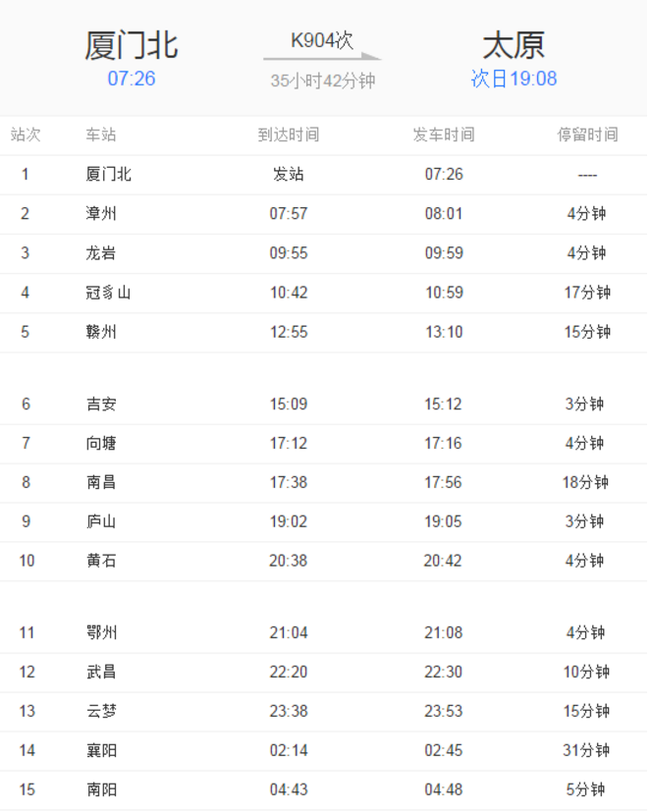Image resolution: width=652 pixels, height=812 pixels.
Task: Click the K904次 train number label
Action: coord(322,40)
